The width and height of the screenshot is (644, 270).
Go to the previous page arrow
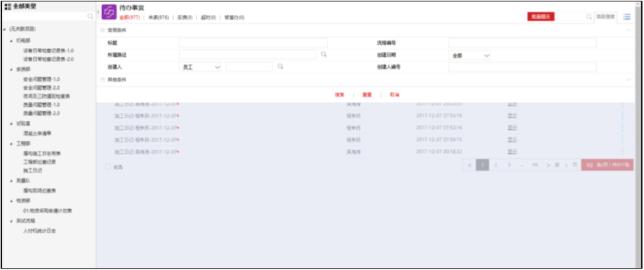pyautogui.click(x=469, y=165)
